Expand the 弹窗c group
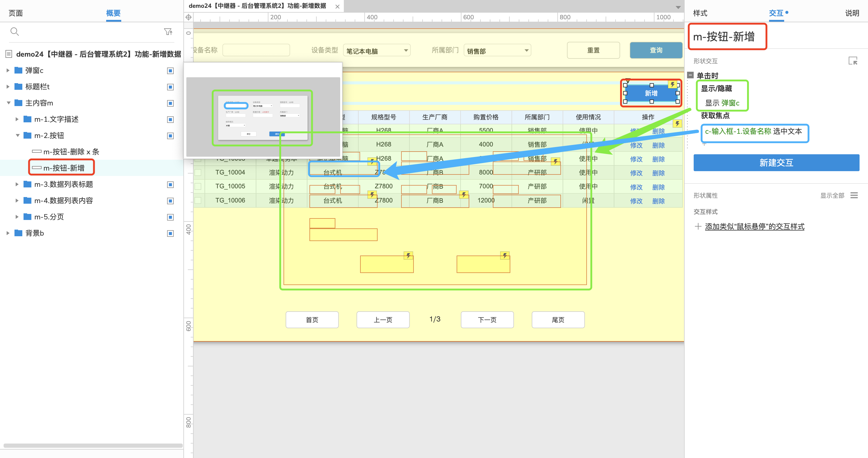Image resolution: width=868 pixels, height=458 pixels. tap(8, 70)
